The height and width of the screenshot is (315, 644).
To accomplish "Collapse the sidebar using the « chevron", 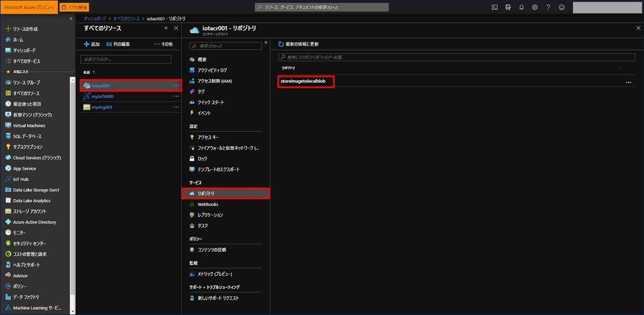I will click(x=70, y=17).
